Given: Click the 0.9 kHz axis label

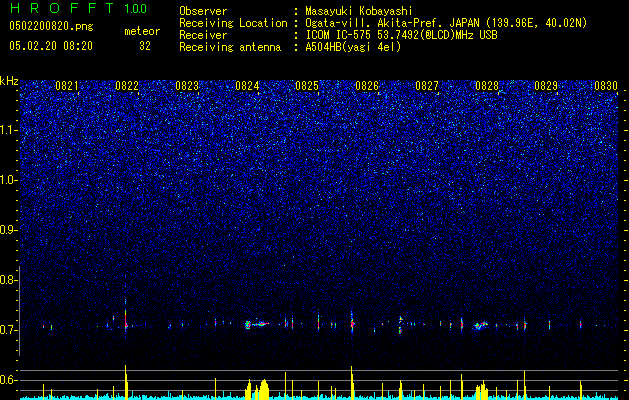Looking at the screenshot, I should coord(9,230).
